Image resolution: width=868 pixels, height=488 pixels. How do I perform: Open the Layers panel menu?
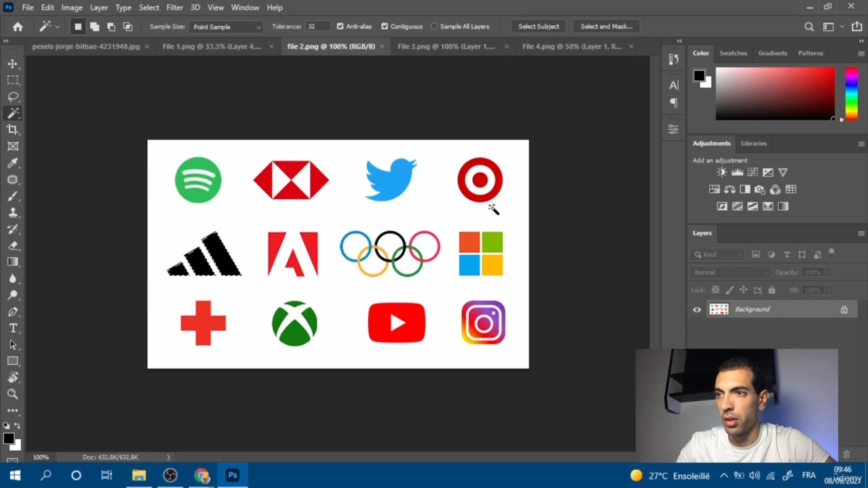pos(861,233)
